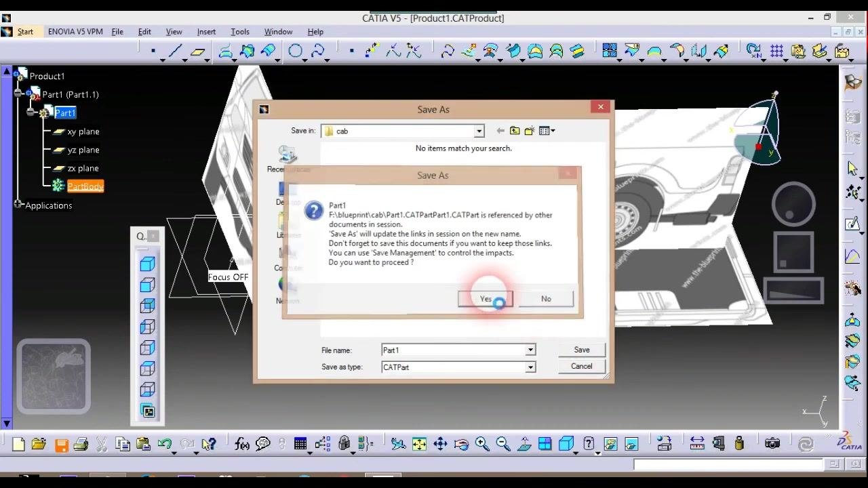Viewport: 868px width, 488px height.
Task: Click the Undo icon
Action: click(164, 445)
